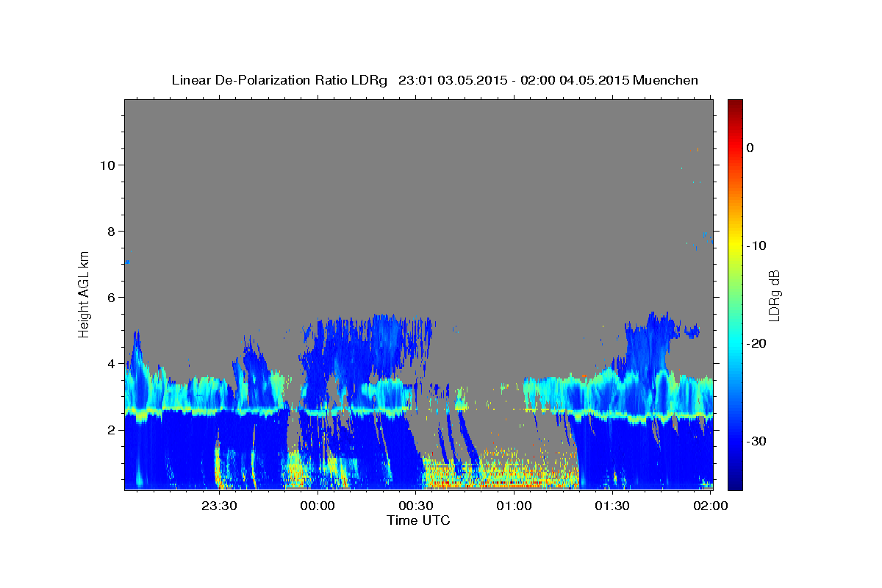Click the '00:30' time tick label

click(x=416, y=506)
